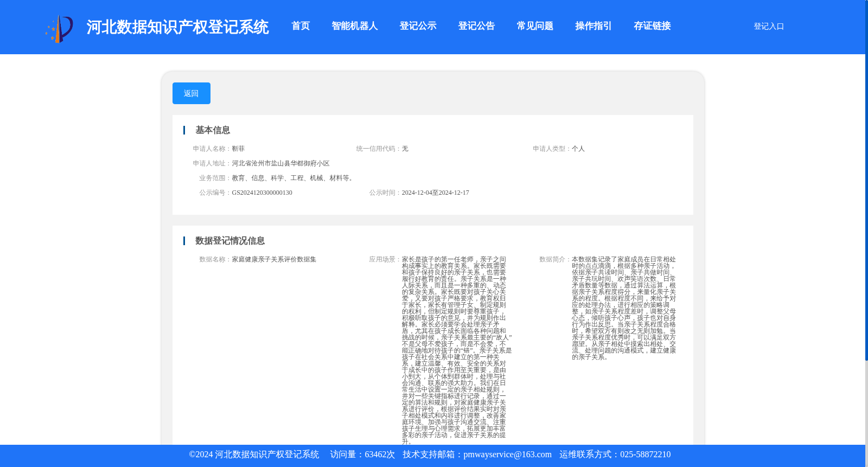Select the 基本信息 section heading
The width and height of the screenshot is (868, 467).
(213, 130)
